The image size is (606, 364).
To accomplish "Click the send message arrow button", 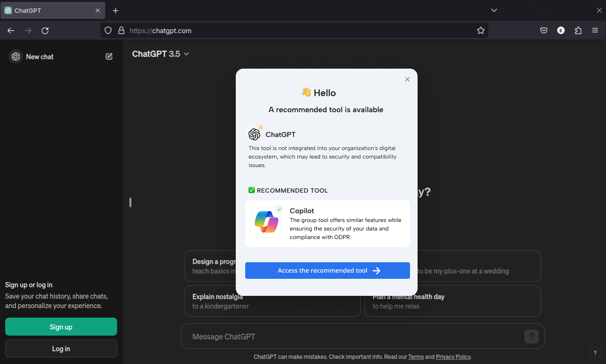I will tap(531, 337).
